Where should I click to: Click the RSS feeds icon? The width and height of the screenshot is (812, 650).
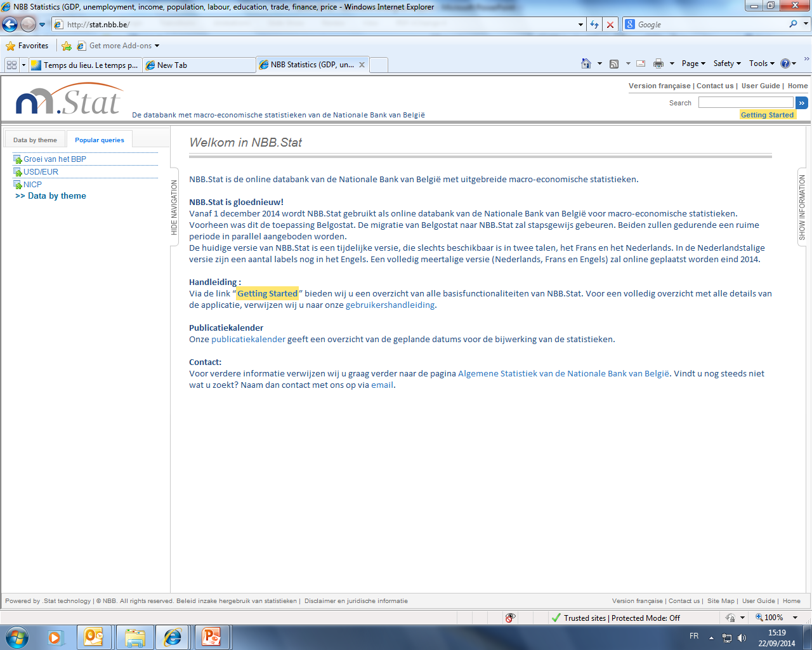click(614, 63)
